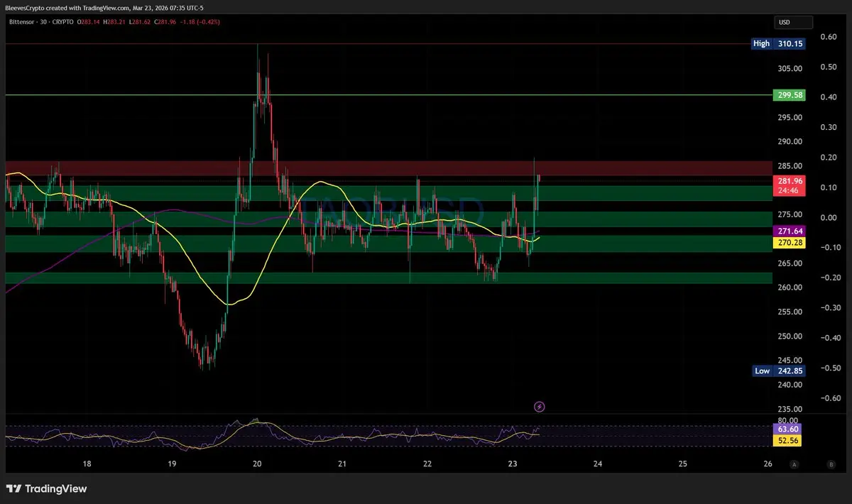Click the purple 271.64 moving average label
This screenshot has width=852, height=504.
[x=790, y=231]
